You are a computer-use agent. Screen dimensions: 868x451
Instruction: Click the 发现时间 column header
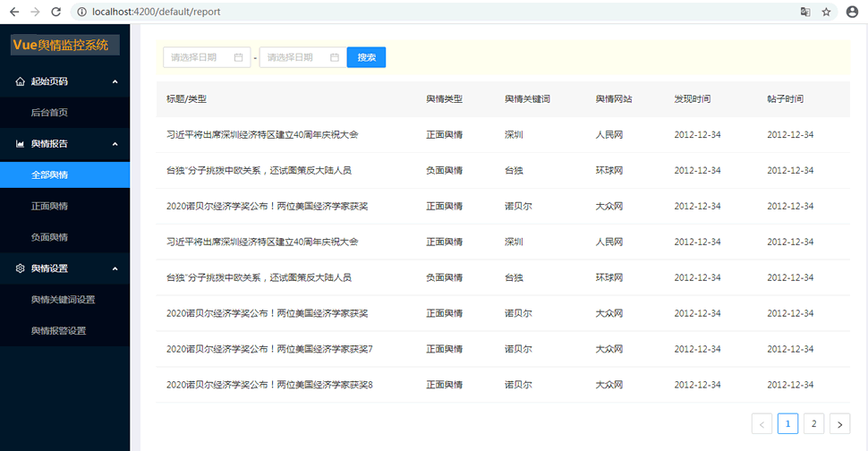(x=693, y=99)
